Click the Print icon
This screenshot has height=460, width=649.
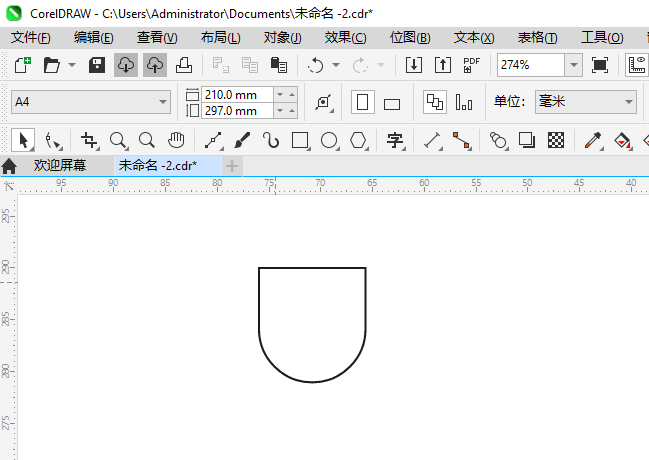coord(184,65)
